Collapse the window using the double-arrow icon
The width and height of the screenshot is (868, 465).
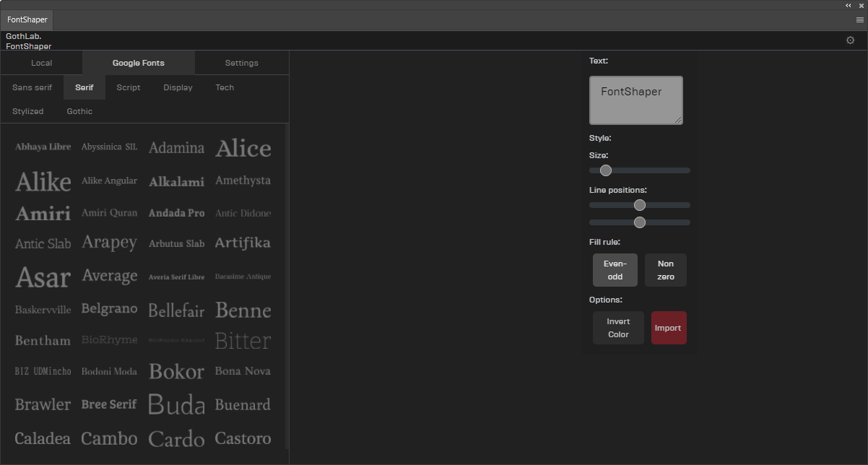click(x=848, y=6)
